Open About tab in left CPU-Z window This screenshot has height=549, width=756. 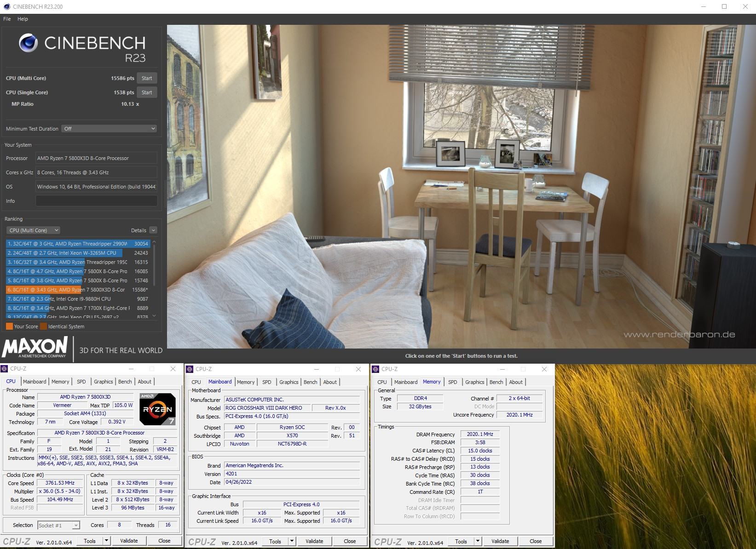tap(144, 382)
